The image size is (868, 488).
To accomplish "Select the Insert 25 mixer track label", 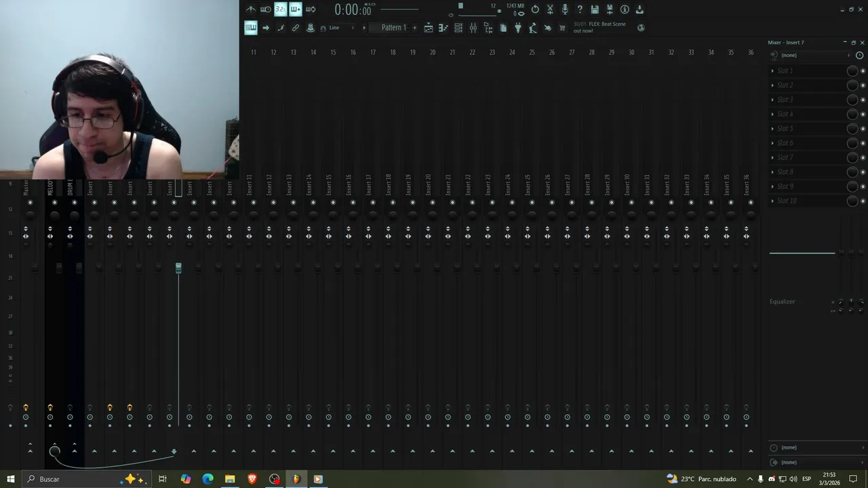I will (528, 186).
